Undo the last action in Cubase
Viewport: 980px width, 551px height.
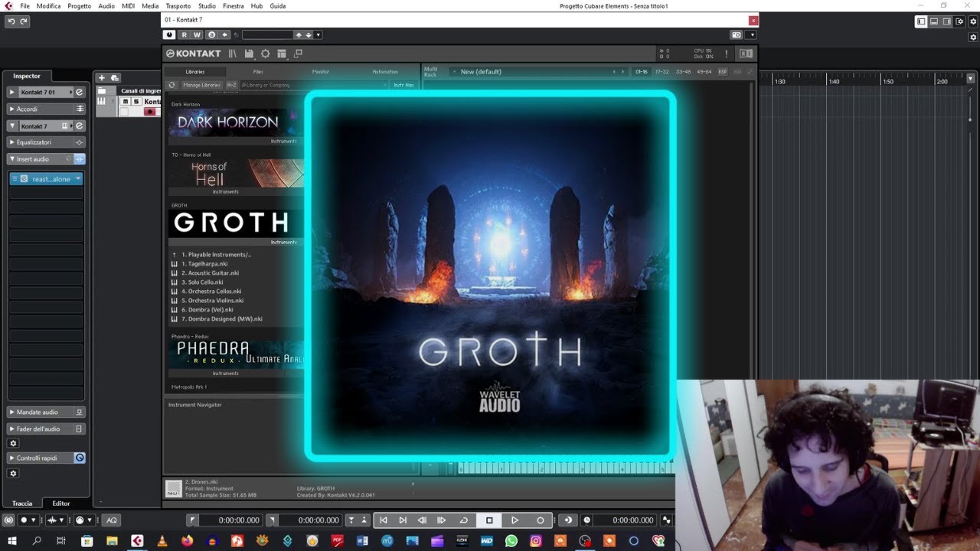point(11,21)
